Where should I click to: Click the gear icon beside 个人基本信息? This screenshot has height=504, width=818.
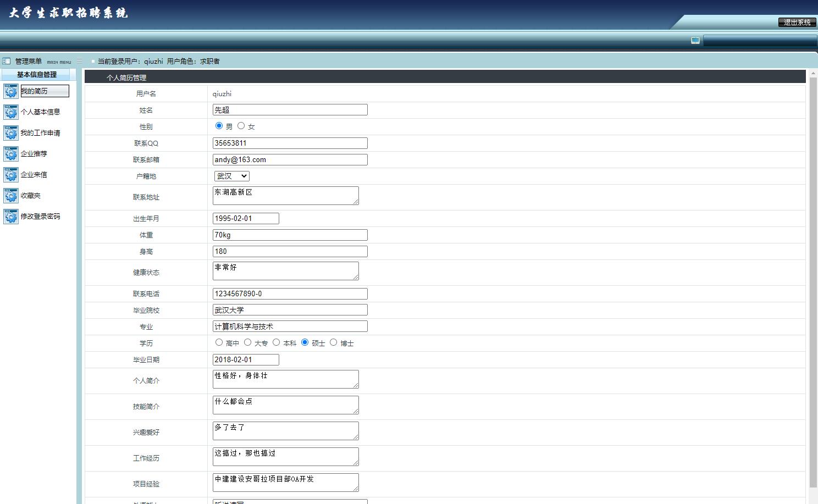point(11,112)
